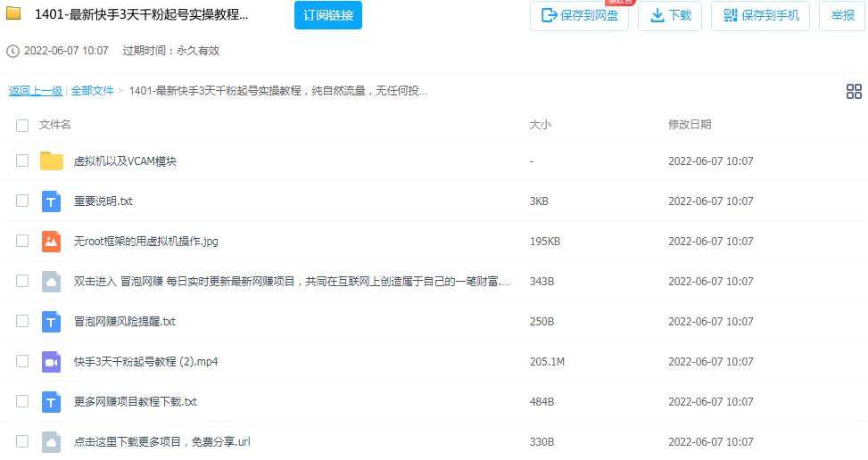Toggle the select-all checkbox beside 文件名
The width and height of the screenshot is (868, 460).
click(x=22, y=126)
